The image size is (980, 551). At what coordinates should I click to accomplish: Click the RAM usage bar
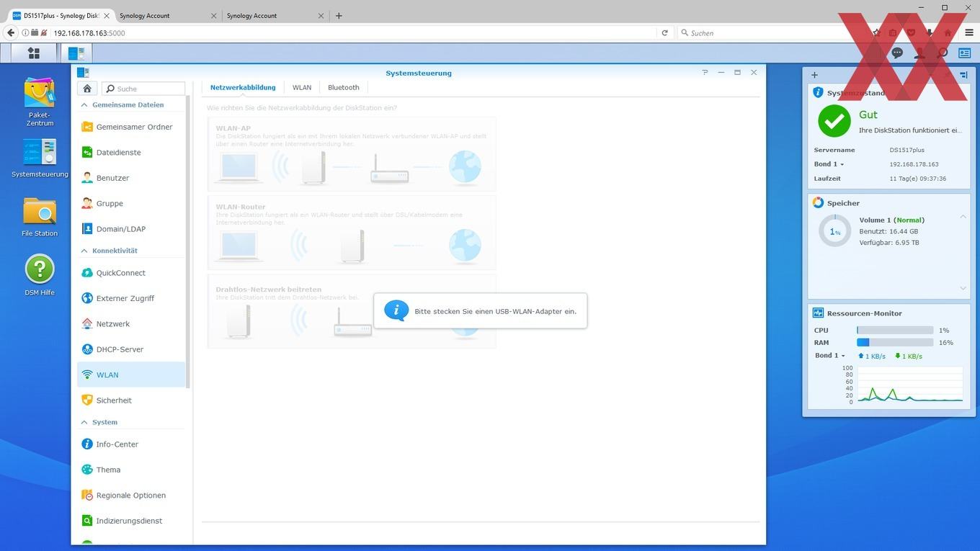pyautogui.click(x=895, y=343)
